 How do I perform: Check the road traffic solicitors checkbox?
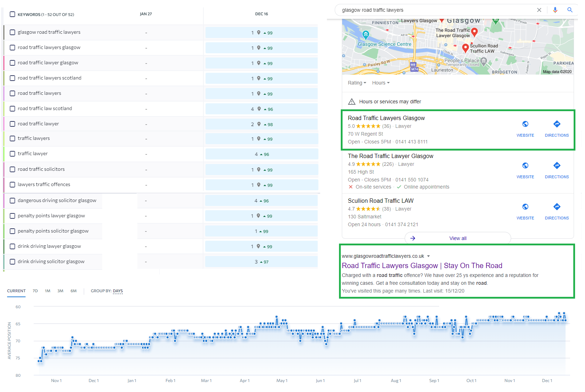12,169
